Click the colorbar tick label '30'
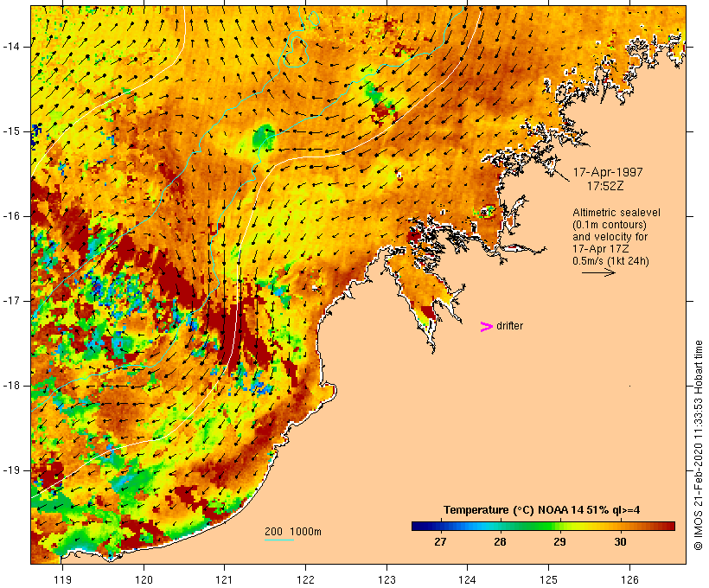 point(620,542)
